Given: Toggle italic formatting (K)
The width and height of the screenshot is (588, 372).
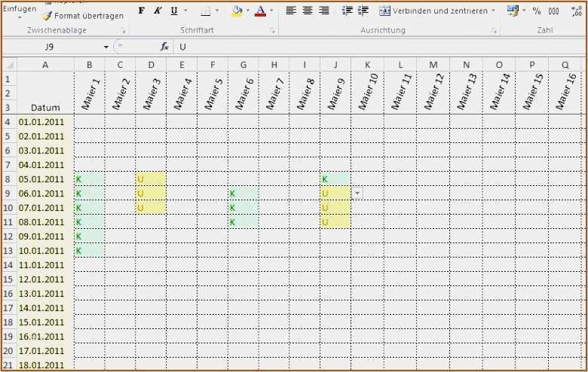Looking at the screenshot, I should [158, 11].
